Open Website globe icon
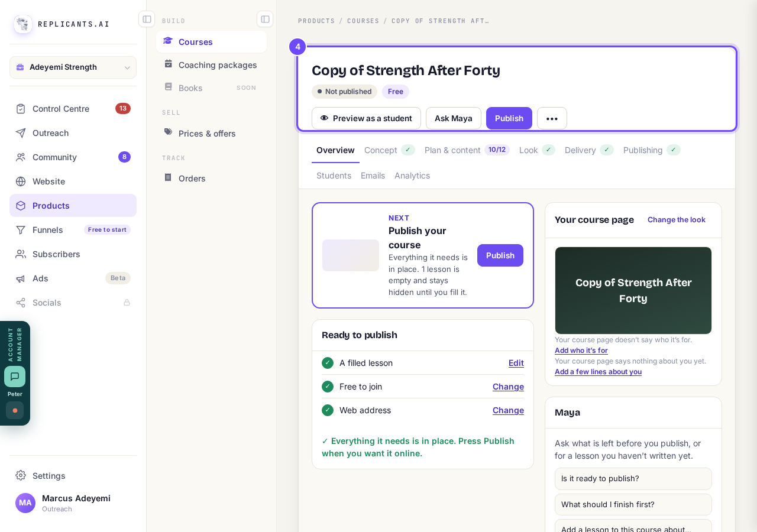The width and height of the screenshot is (757, 532). [21, 181]
